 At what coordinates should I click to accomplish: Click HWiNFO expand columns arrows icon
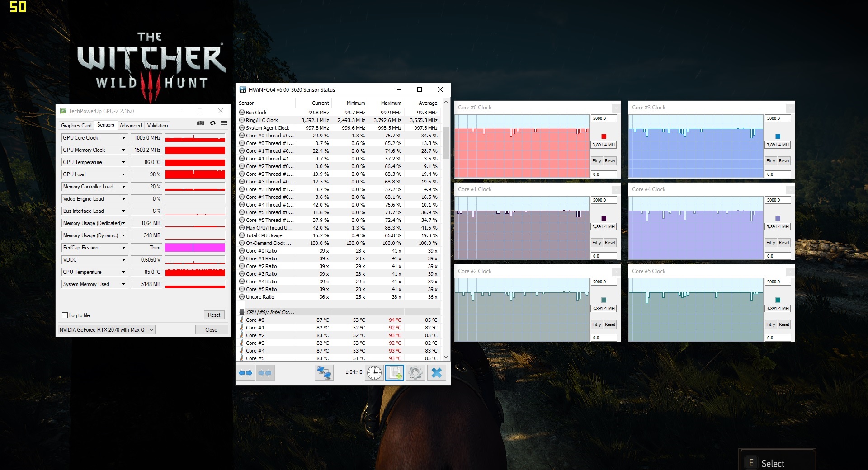tap(245, 373)
